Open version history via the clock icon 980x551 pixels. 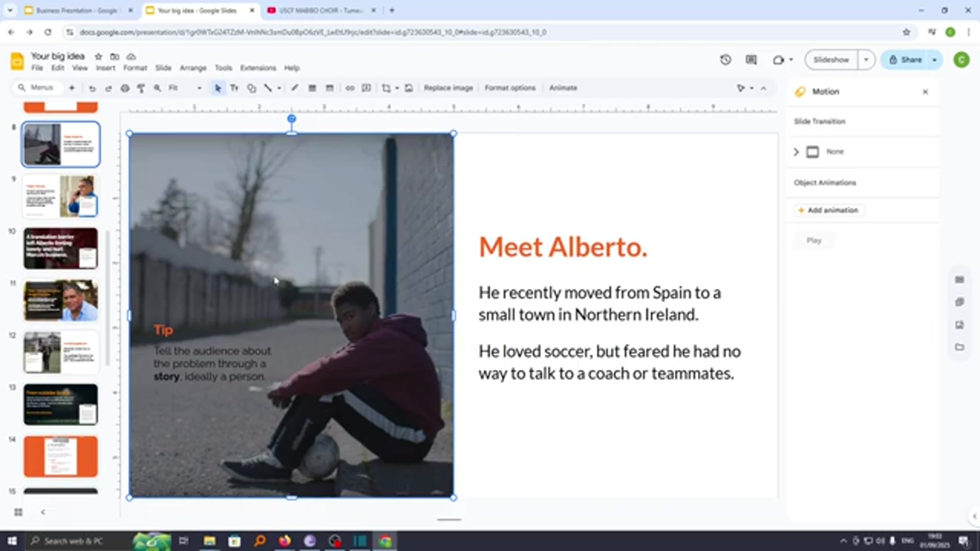click(725, 60)
